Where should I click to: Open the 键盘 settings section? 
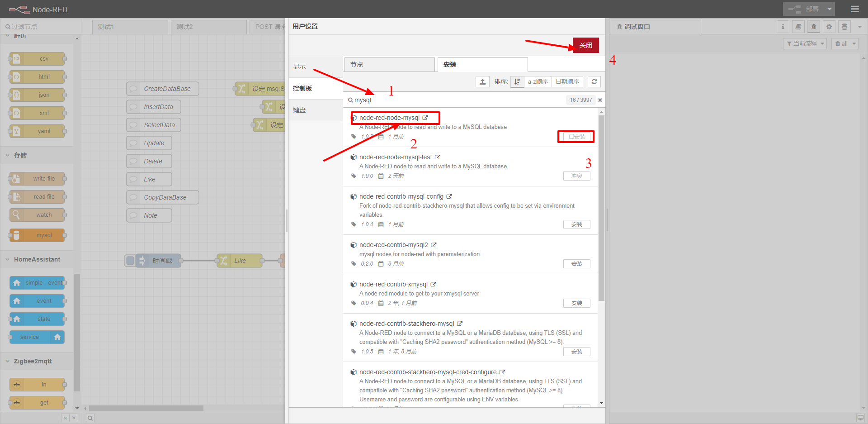click(x=316, y=110)
